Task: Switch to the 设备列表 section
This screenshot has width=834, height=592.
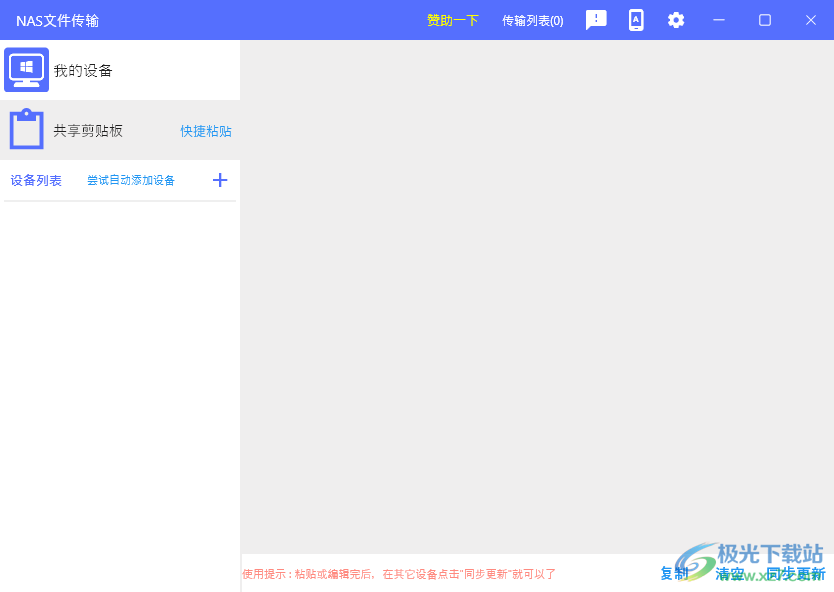Action: tap(36, 180)
